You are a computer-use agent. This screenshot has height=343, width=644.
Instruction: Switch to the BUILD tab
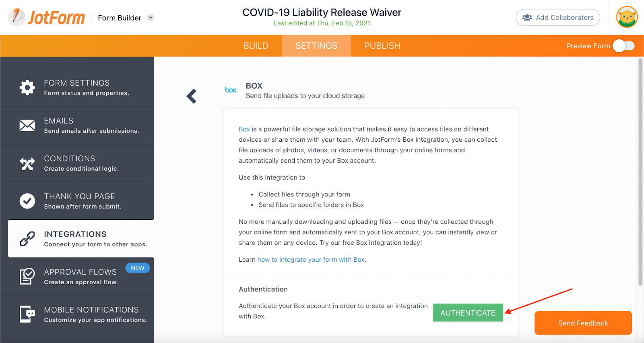[x=256, y=46]
